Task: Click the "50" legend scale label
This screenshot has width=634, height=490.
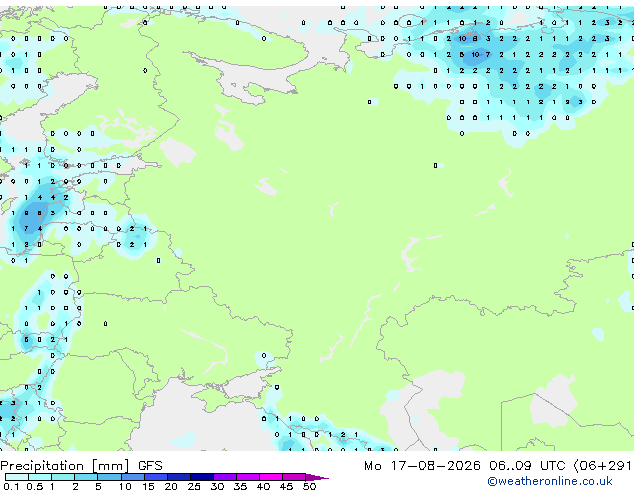Action: coord(309,486)
